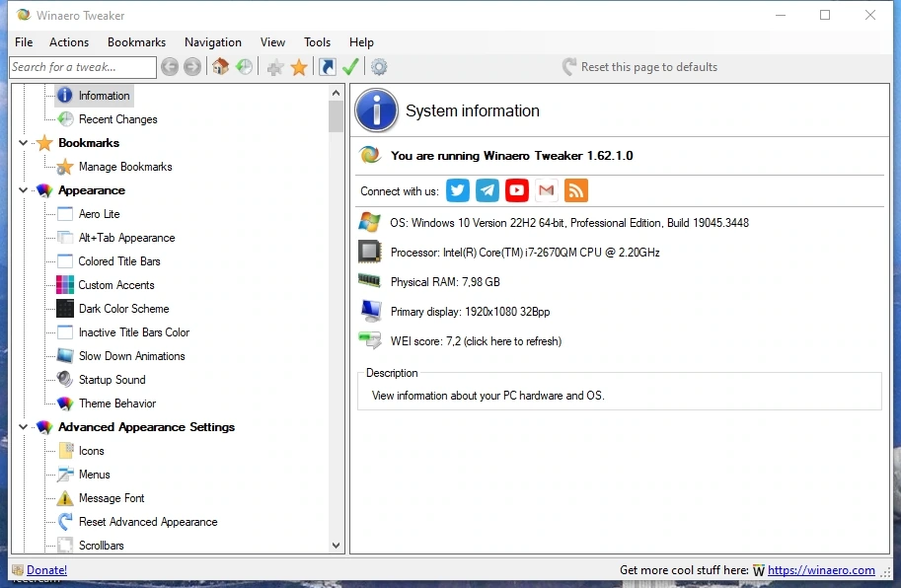Go to the Home page icon
This screenshot has width=901, height=588.
(221, 67)
